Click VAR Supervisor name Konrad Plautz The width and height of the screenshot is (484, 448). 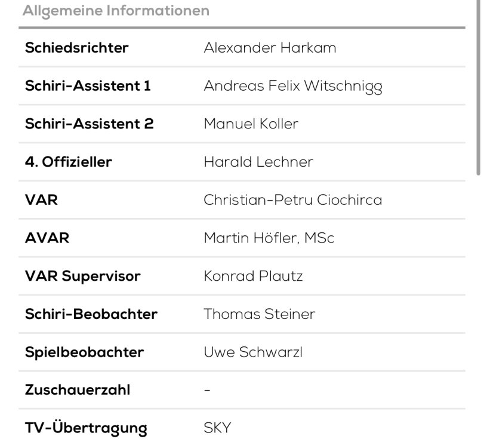coord(253,277)
